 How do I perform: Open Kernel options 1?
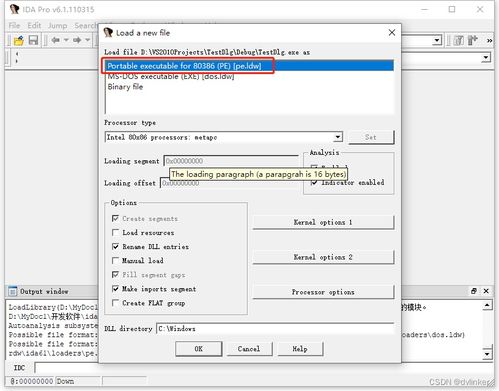tap(323, 222)
